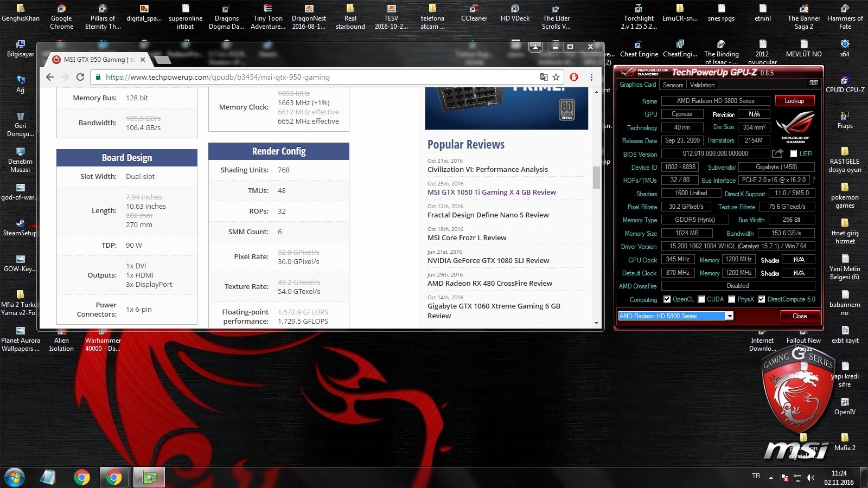Toggle the UEFI checkbox in GPU-Z

pos(793,154)
